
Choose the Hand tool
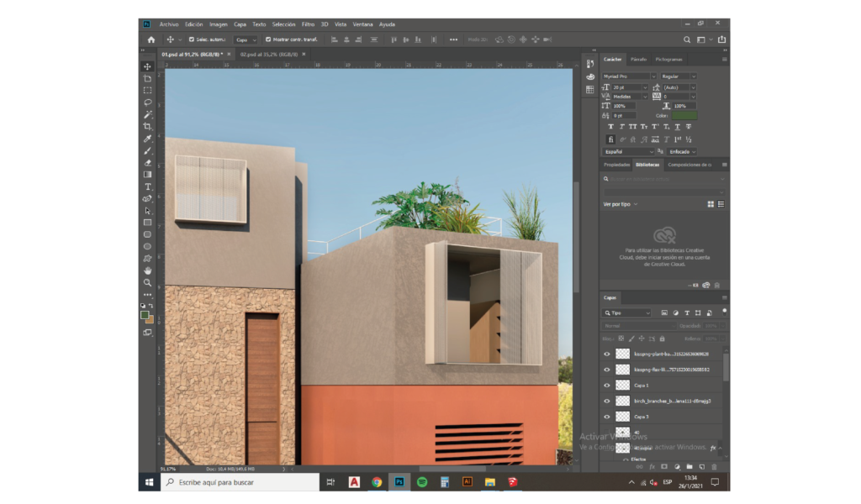(147, 270)
